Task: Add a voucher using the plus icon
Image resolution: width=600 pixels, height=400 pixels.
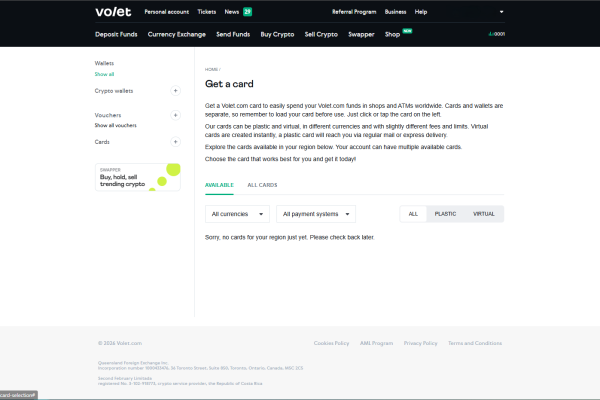Action: 175,115
